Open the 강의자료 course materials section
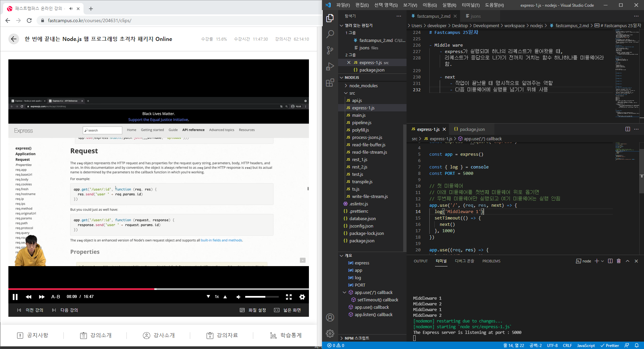The width and height of the screenshot is (644, 349). [222, 335]
